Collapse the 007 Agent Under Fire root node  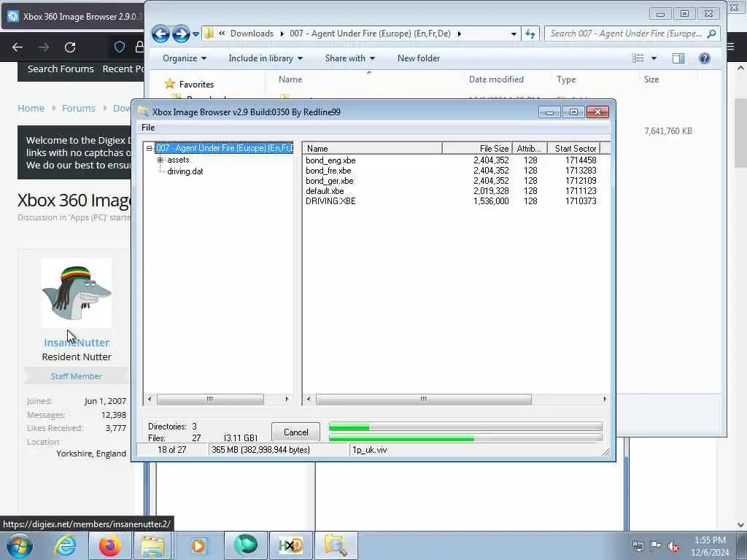[149, 149]
